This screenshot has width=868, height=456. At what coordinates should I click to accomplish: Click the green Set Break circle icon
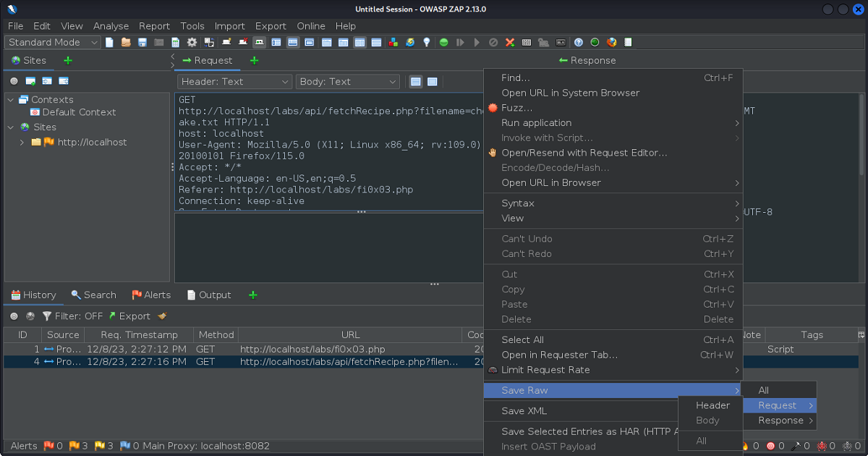pyautogui.click(x=444, y=43)
